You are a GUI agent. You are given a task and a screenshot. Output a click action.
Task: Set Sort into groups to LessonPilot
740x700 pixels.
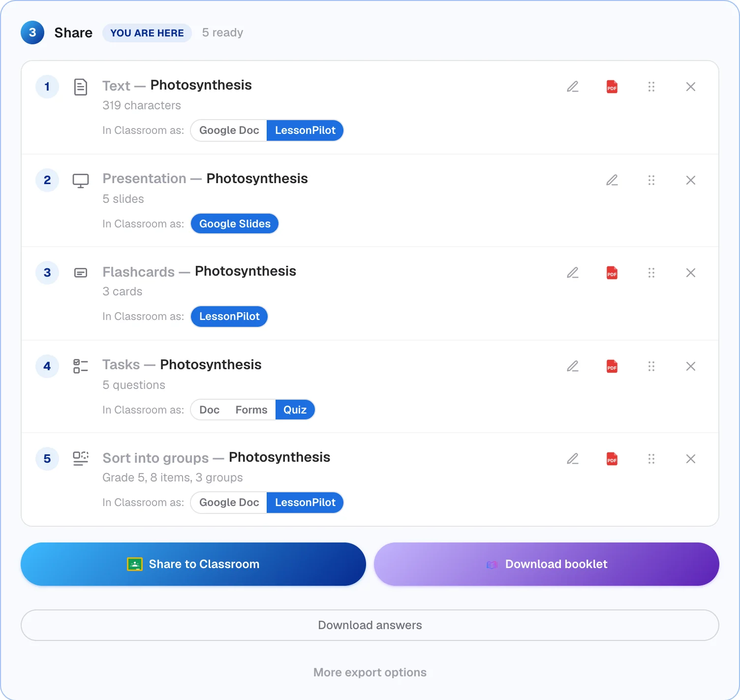(305, 503)
